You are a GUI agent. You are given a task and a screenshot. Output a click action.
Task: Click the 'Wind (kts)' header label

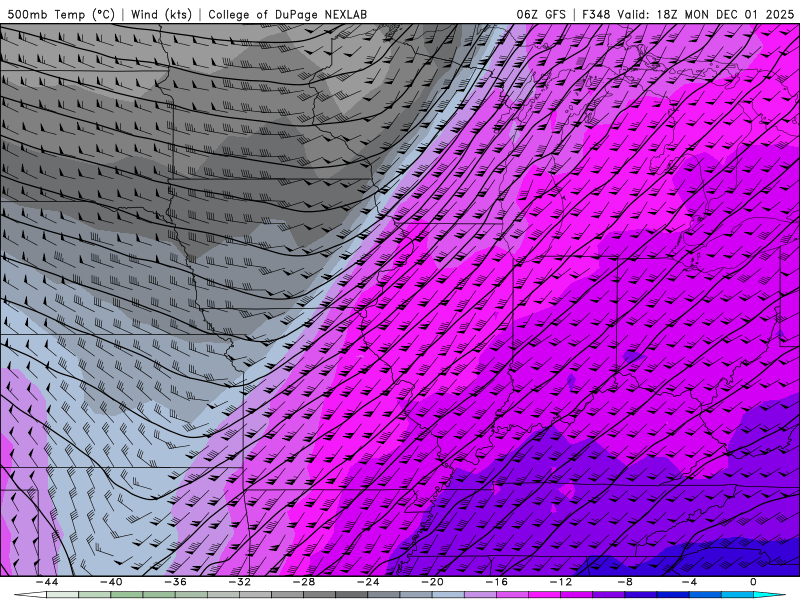161,14
